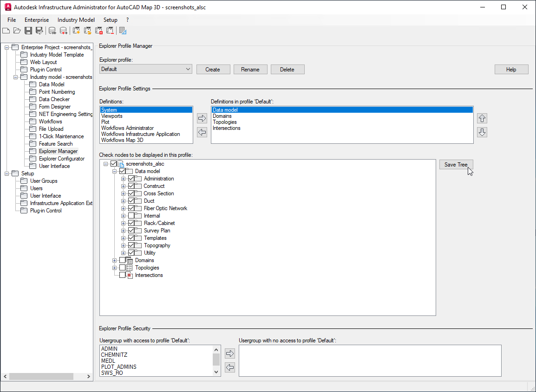The image size is (536, 392).
Task: Click folder icon beside User Groups
Action: click(24, 181)
